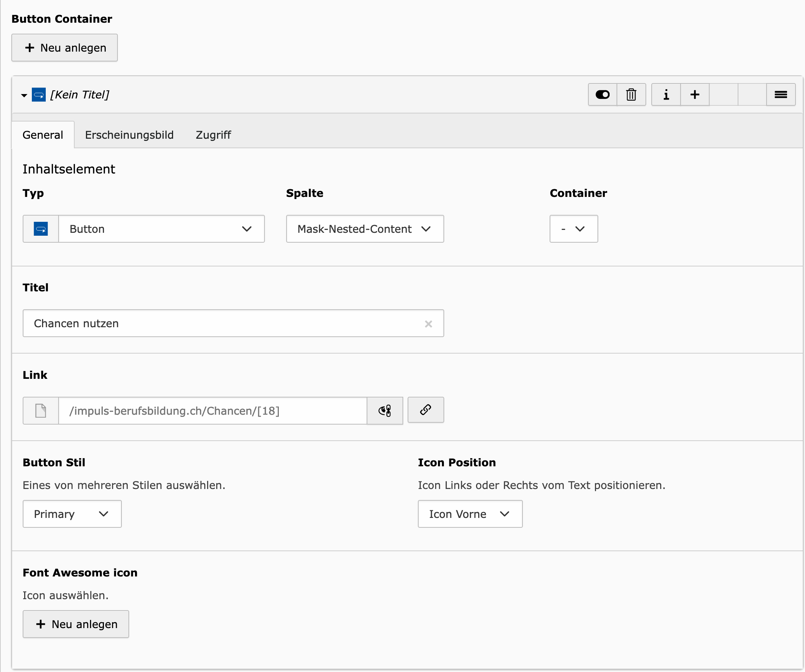Delete the record with trash icon
The image size is (805, 672).
(x=631, y=95)
